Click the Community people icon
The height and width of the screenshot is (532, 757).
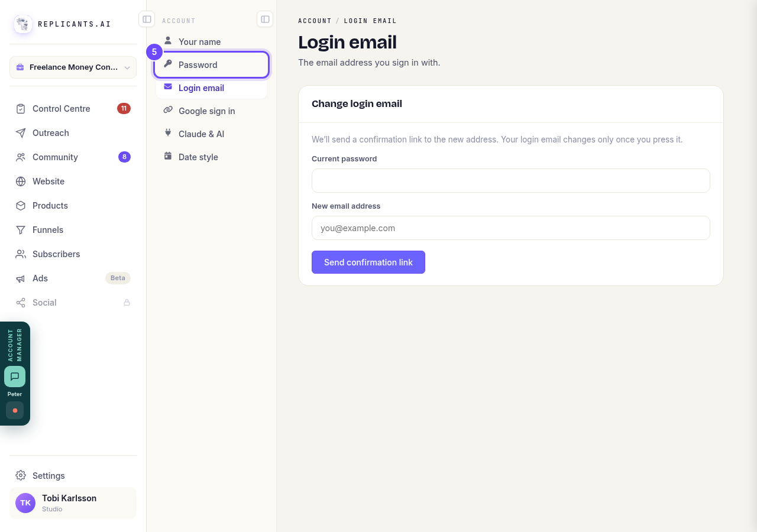pyautogui.click(x=21, y=157)
